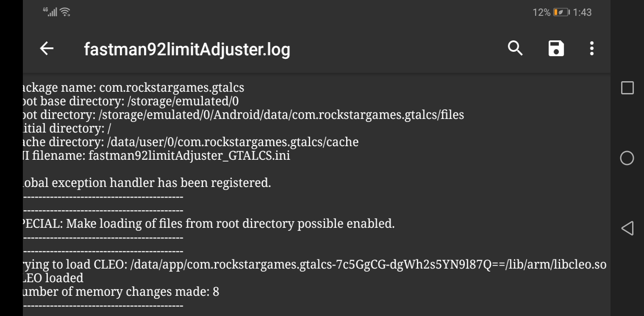Viewport: 644px width, 316px height.
Task: Click the cache directory path line
Action: (191, 142)
